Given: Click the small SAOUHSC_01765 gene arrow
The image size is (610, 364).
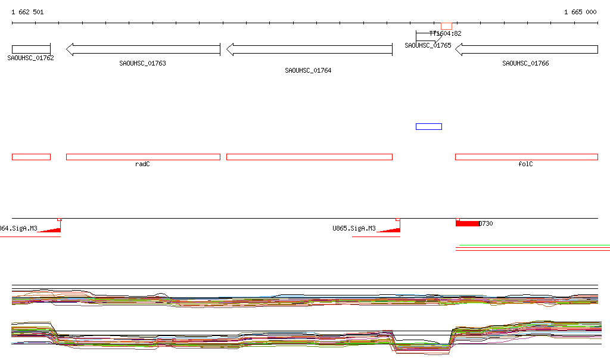Looking at the screenshot, I should (x=427, y=36).
